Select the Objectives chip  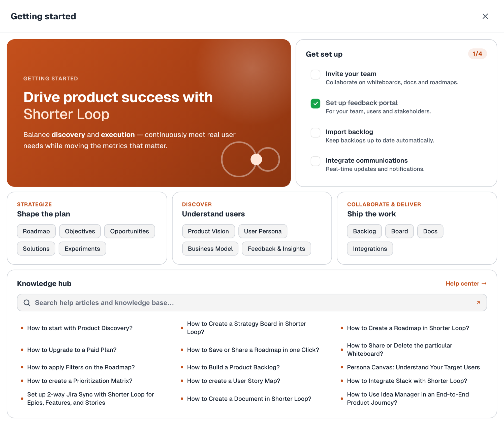tap(80, 231)
